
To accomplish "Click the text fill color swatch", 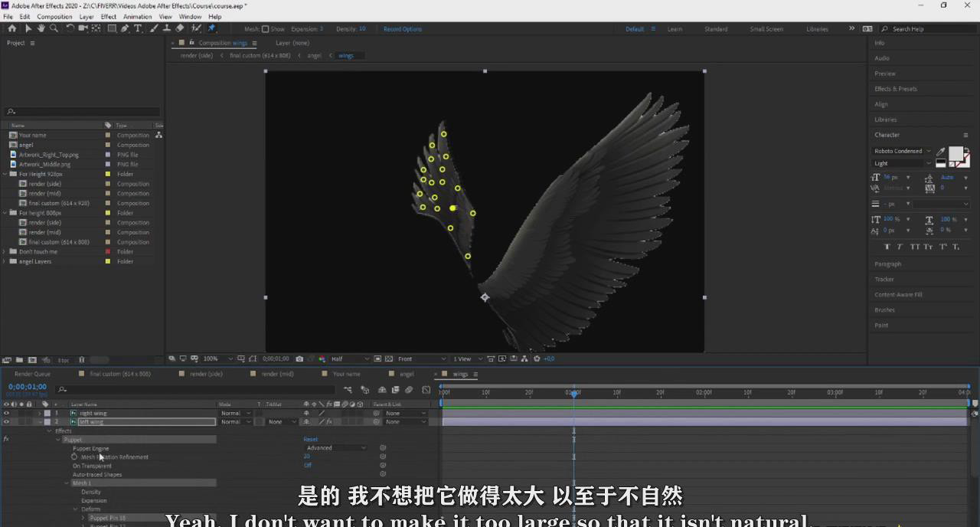I will point(955,153).
